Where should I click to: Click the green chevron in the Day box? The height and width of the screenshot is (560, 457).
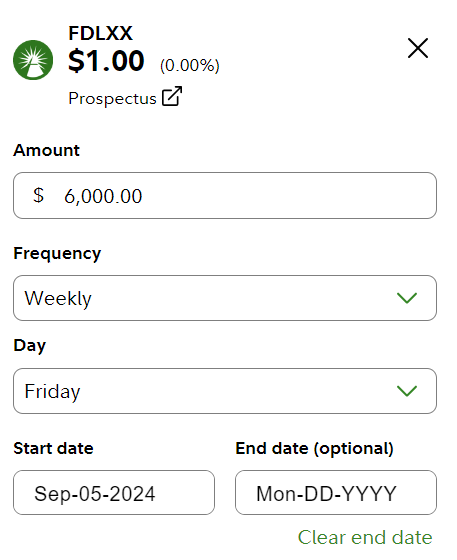click(x=407, y=390)
